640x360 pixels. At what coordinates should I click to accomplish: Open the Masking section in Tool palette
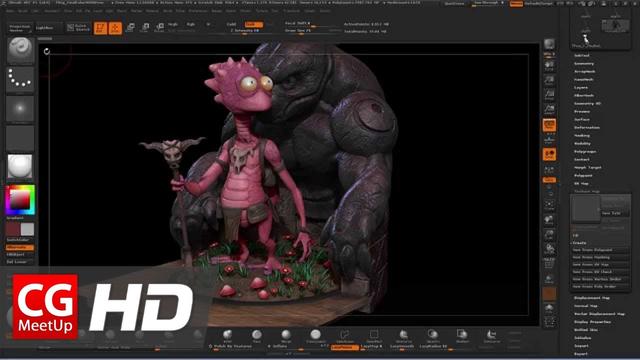(582, 136)
